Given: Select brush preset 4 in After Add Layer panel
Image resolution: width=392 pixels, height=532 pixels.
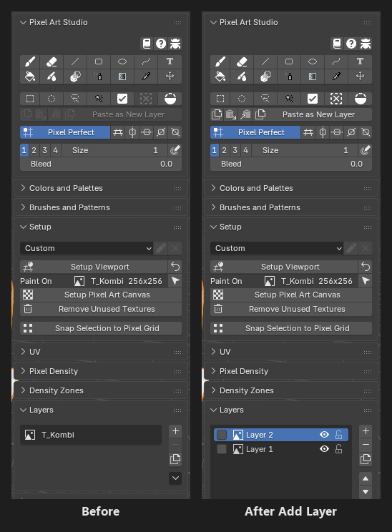Looking at the screenshot, I should coord(246,150).
